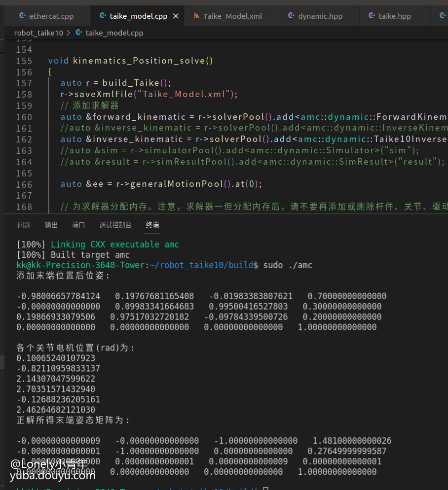Switch to the ethercat.cpp editor tab
The height and width of the screenshot is (490, 448).
(51, 16)
